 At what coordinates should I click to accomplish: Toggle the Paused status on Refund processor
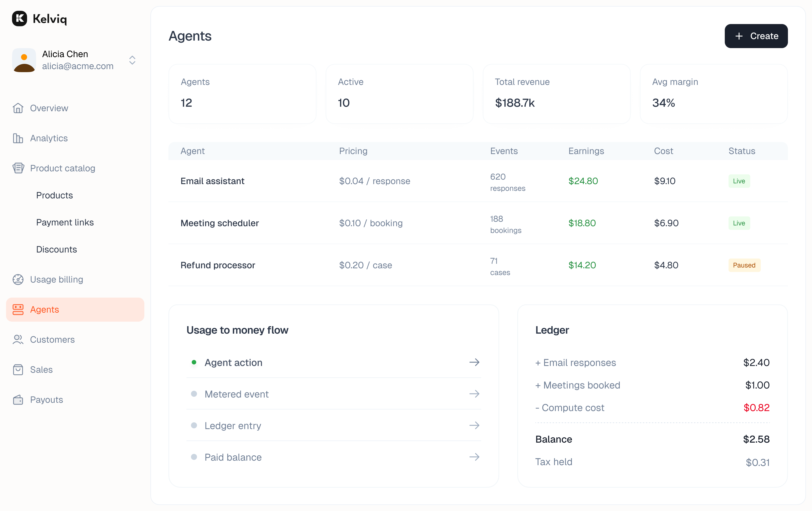pyautogui.click(x=744, y=265)
